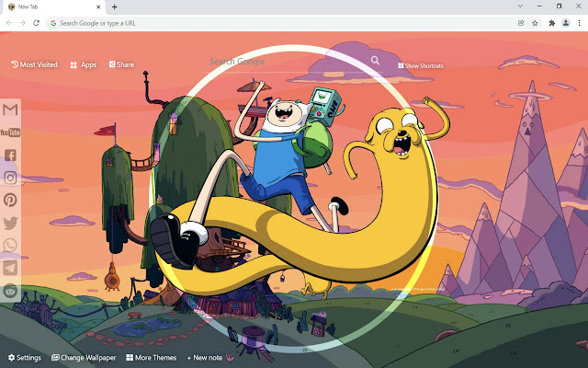Image resolution: width=588 pixels, height=368 pixels.
Task: Open the tab search chevron
Action: tap(520, 6)
